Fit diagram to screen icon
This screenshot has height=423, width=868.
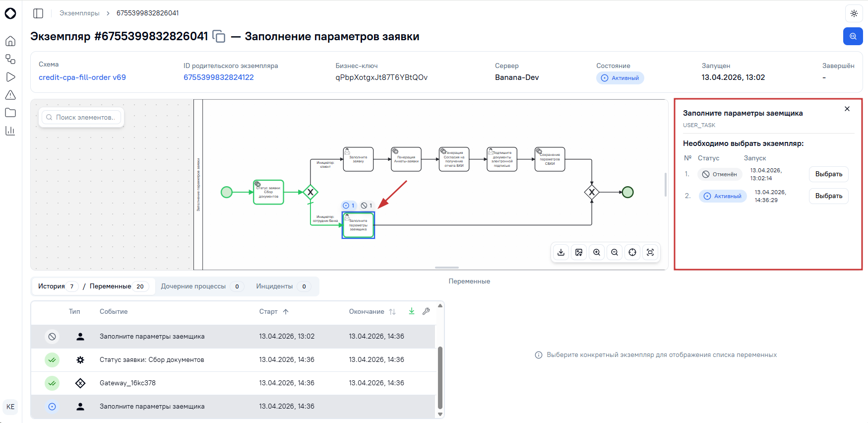pos(650,252)
